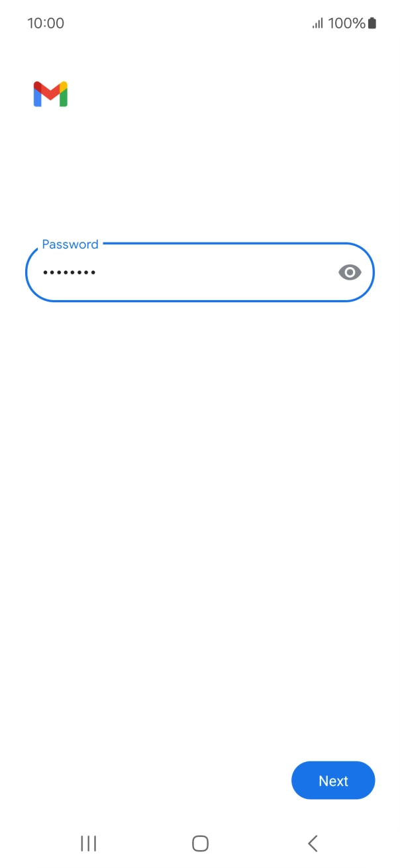
Task: Tap the Gmail logo icon
Action: (x=50, y=94)
